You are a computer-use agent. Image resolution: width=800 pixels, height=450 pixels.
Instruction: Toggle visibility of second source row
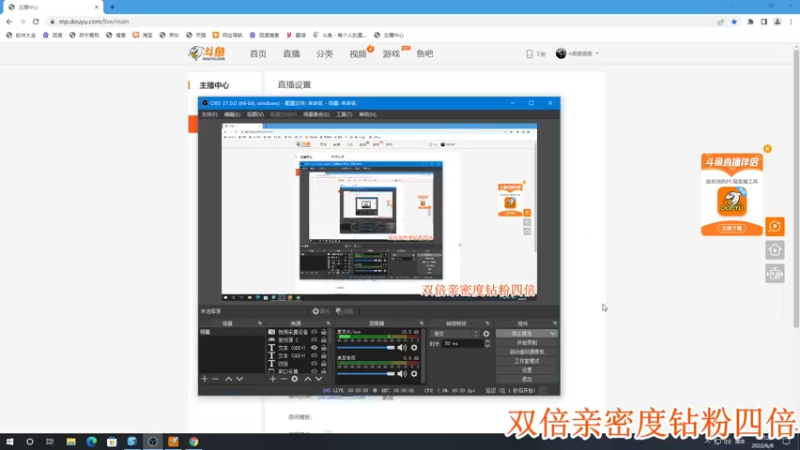coord(314,340)
